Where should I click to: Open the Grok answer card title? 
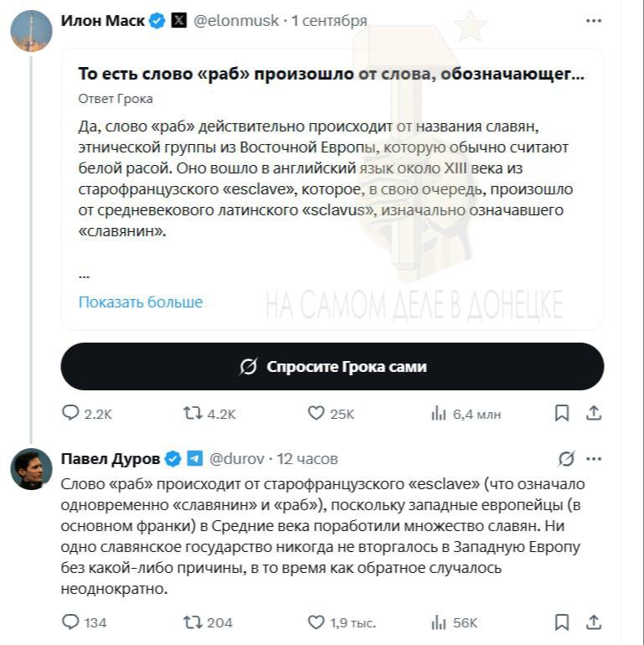331,74
